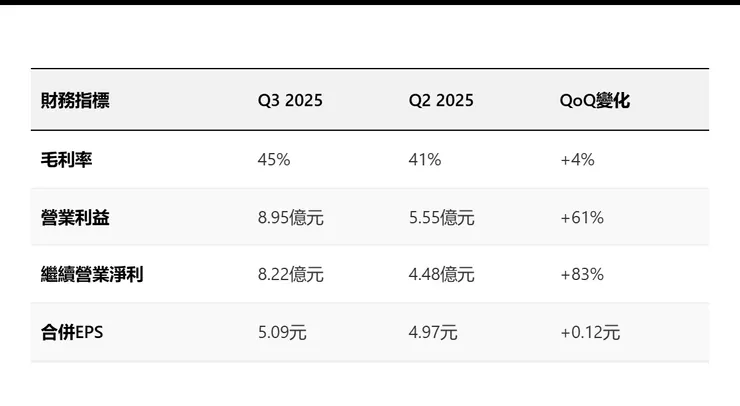
Task: Select the +61% change cell
Action: pyautogui.click(x=582, y=217)
